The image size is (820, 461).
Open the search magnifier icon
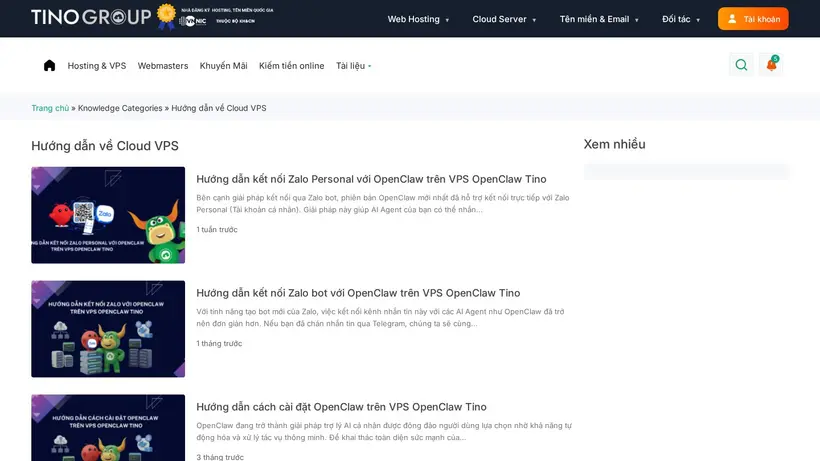741,65
